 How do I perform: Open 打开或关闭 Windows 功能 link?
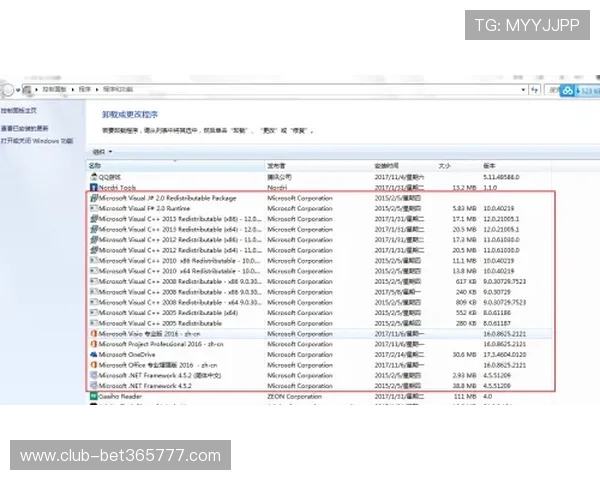(x=37, y=140)
